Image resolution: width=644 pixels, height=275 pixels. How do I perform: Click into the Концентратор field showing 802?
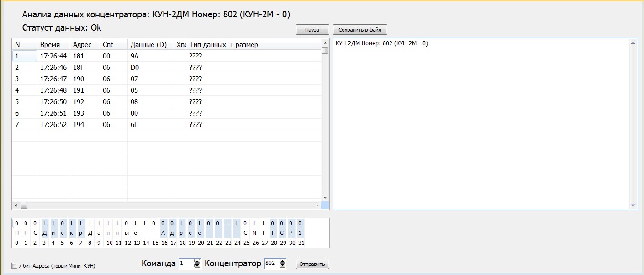[271, 264]
